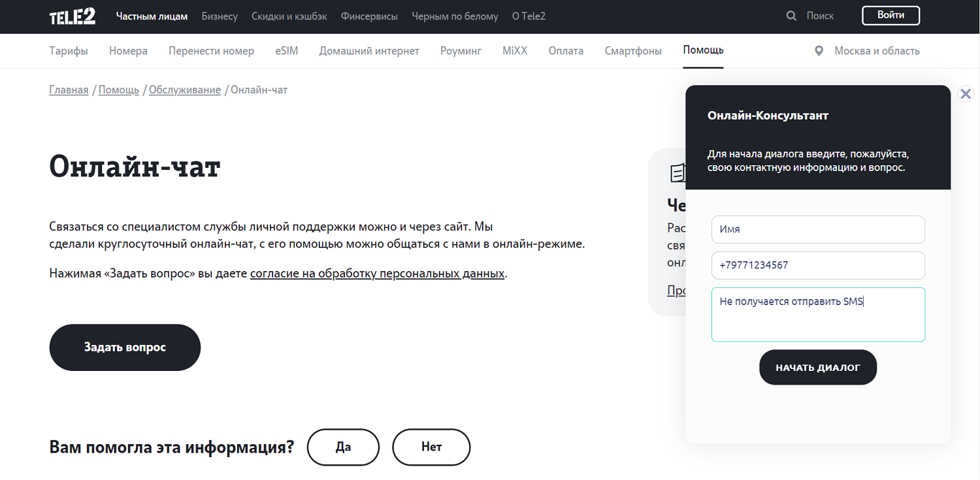Click the Войти login button
This screenshot has width=980, height=480.
[x=890, y=15]
